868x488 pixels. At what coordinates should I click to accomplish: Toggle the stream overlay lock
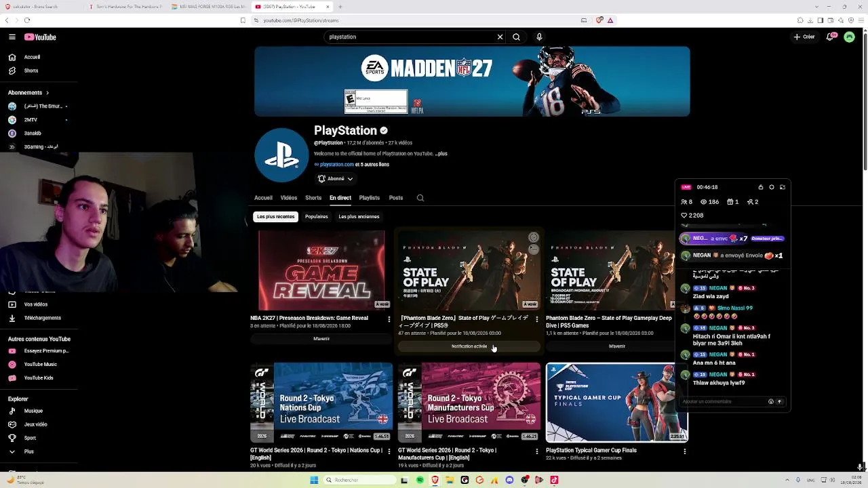(761, 187)
